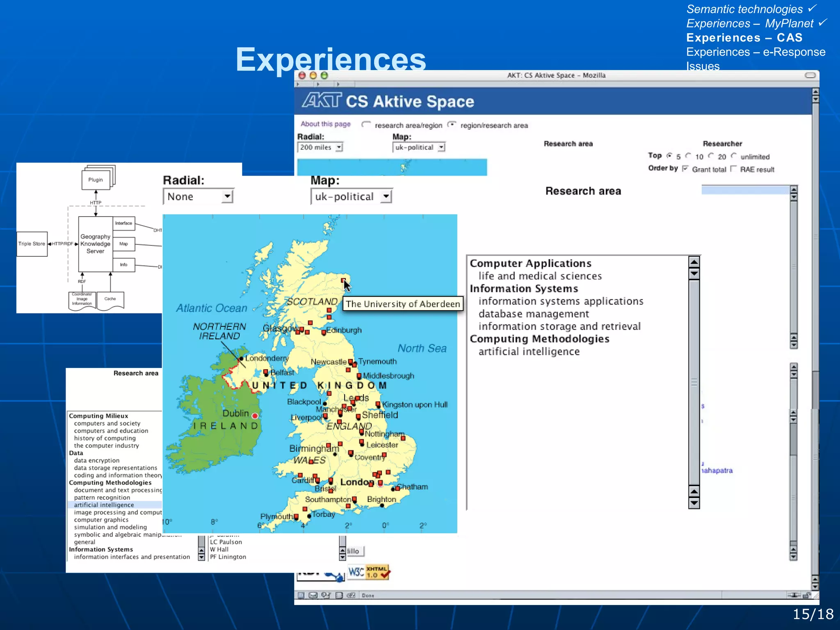This screenshot has width=840, height=630.
Task: Open Composer icon in Mozilla status bar
Action: click(326, 595)
